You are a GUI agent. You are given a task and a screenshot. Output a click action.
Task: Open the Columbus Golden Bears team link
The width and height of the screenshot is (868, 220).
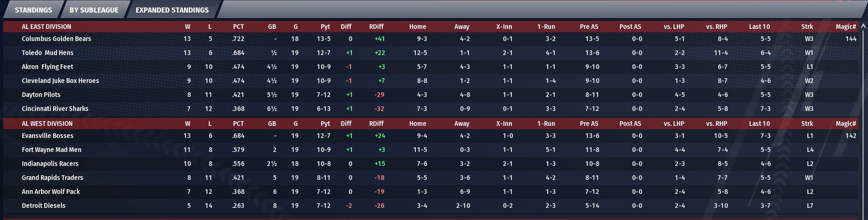pyautogui.click(x=56, y=39)
